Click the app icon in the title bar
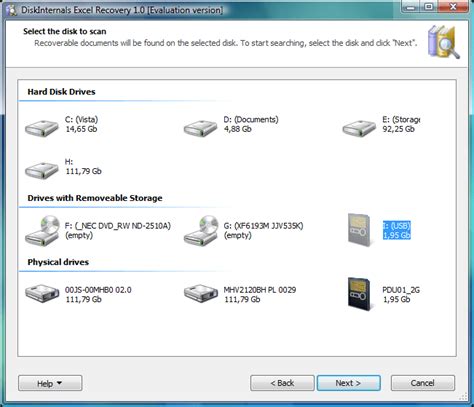The width and height of the screenshot is (474, 407). pos(12,10)
